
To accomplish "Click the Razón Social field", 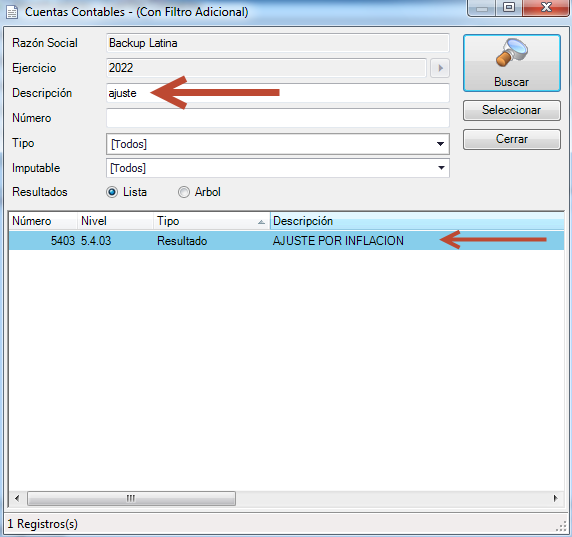I will click(x=278, y=43).
